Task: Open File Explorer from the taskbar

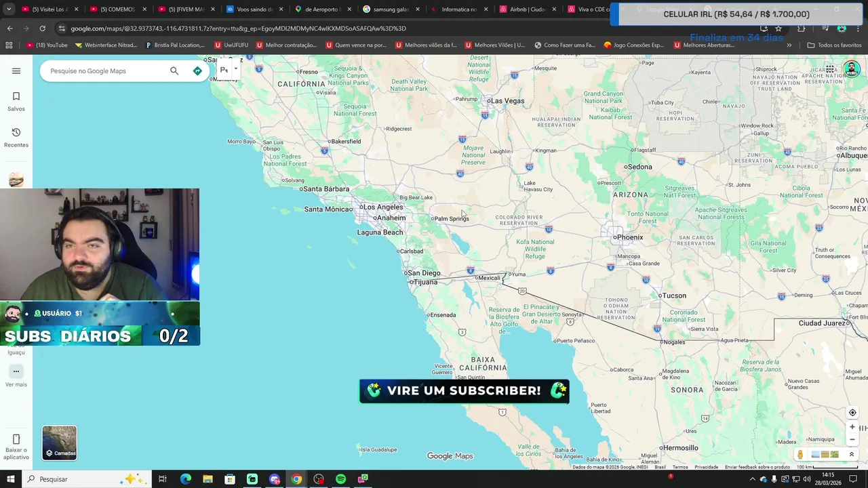Action: (208, 479)
